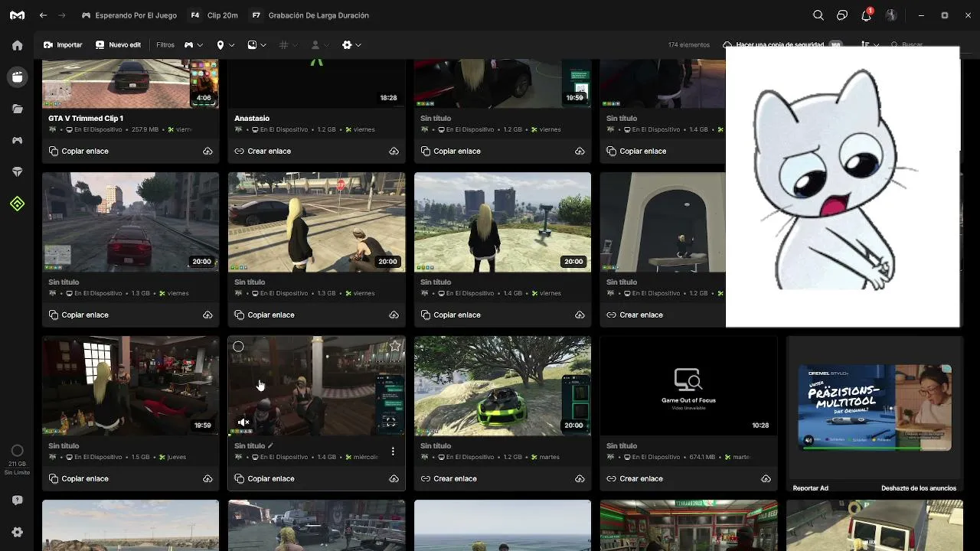Click the cloud upload icon for Anastasio
Image resolution: width=980 pixels, height=551 pixels.
[x=394, y=152]
